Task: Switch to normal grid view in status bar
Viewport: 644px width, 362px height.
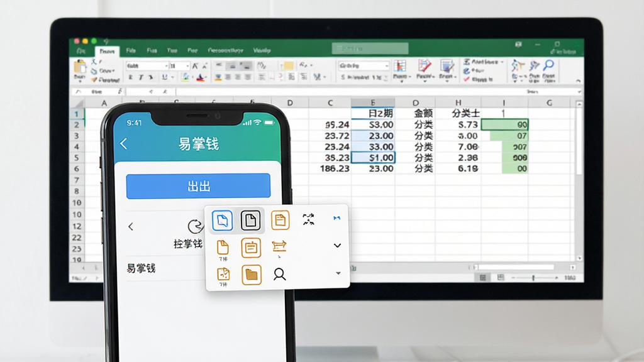Action: [x=482, y=278]
